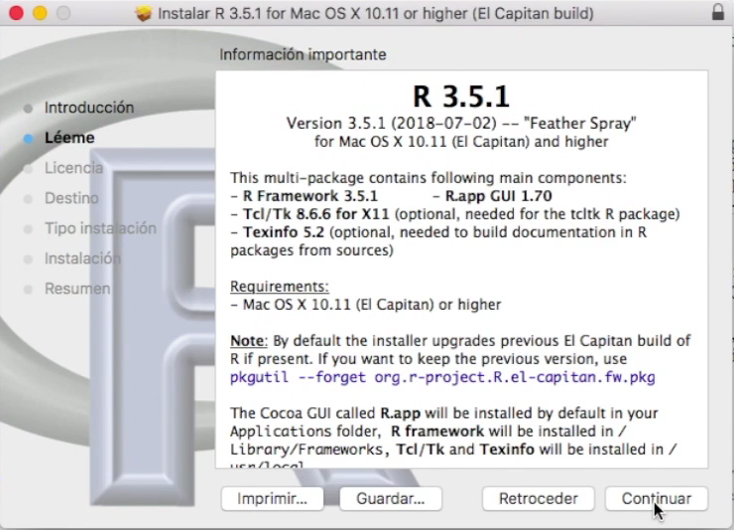
Task: Print the readme with Imprimir…
Action: pos(272,499)
